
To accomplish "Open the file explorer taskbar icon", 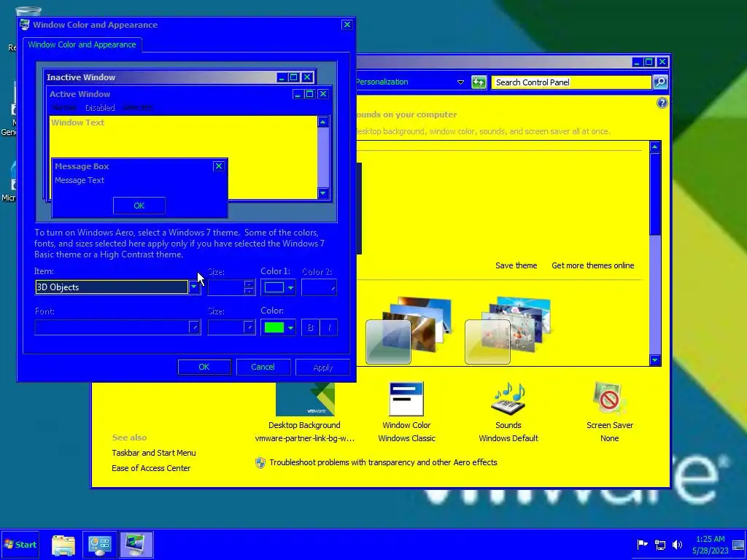I will coord(63,545).
